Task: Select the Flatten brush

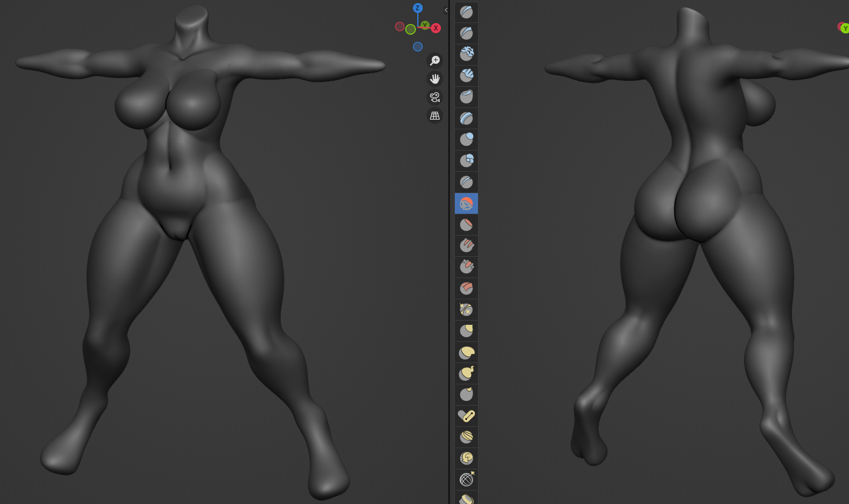Action: click(466, 225)
